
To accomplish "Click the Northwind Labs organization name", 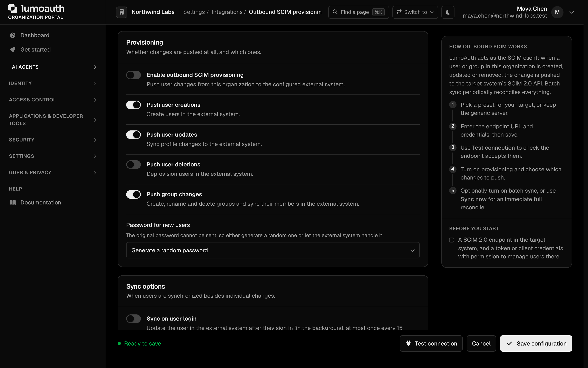I will (153, 12).
